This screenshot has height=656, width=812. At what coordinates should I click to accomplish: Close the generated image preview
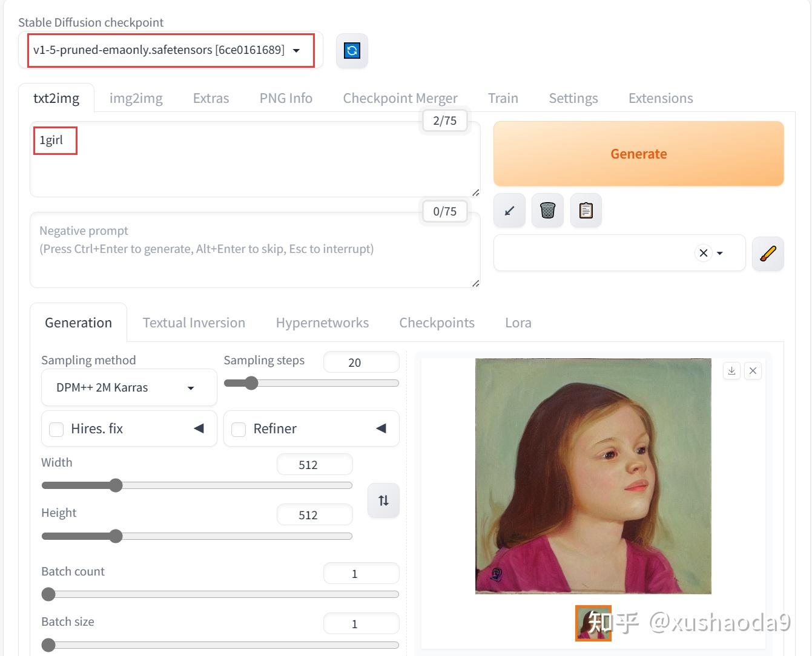pos(753,371)
